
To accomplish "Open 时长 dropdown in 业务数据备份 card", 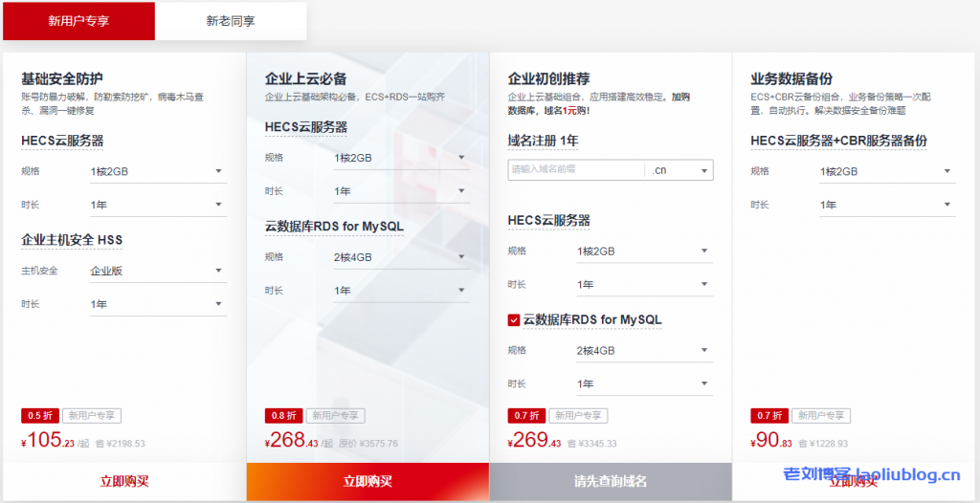I will coord(887,205).
